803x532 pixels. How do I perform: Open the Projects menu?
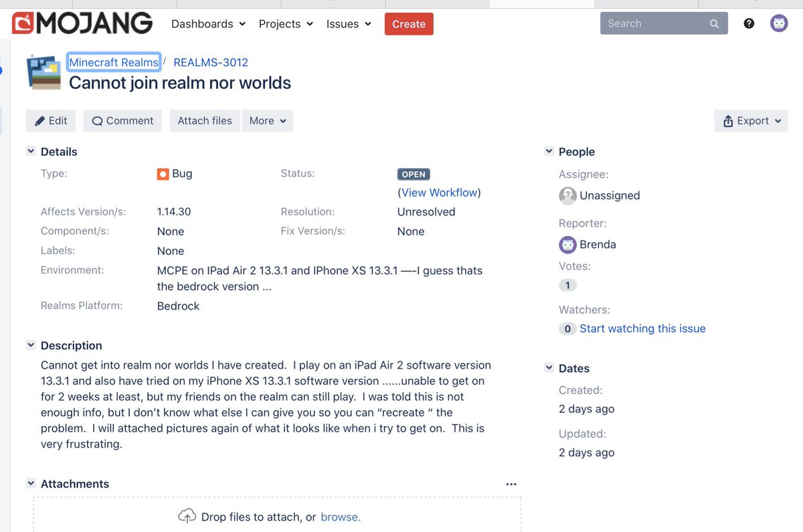(286, 24)
